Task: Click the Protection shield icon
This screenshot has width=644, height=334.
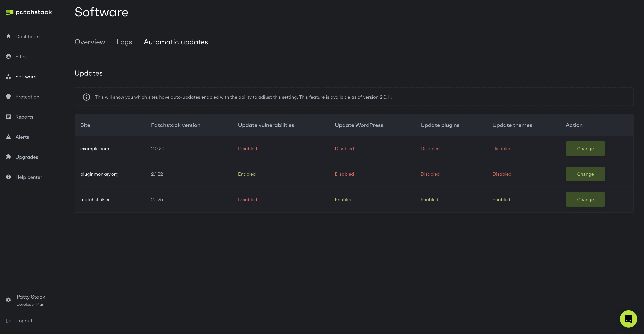Action: click(x=8, y=97)
